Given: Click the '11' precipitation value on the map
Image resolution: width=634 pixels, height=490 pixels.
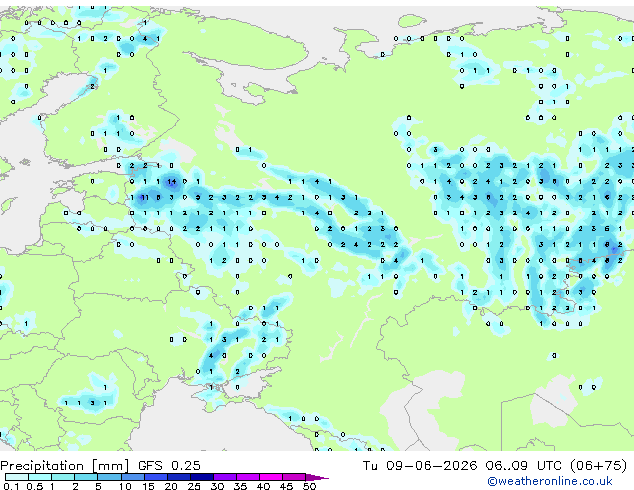Looking at the screenshot, I should [x=144, y=198].
